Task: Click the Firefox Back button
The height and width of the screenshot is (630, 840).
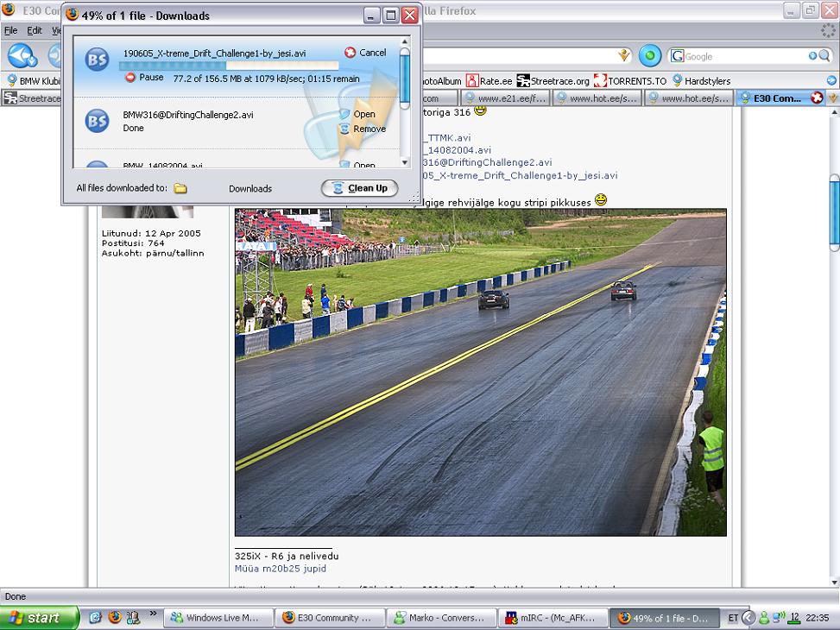Action: click(x=22, y=56)
